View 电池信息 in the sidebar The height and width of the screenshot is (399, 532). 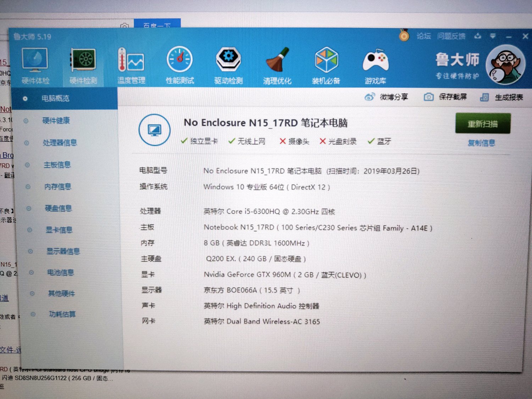coord(61,272)
